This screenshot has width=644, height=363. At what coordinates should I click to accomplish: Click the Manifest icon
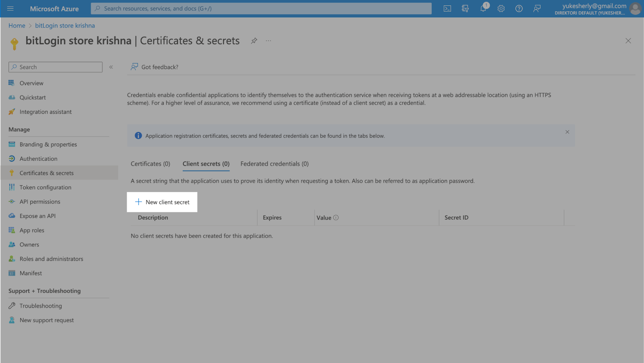(x=12, y=273)
